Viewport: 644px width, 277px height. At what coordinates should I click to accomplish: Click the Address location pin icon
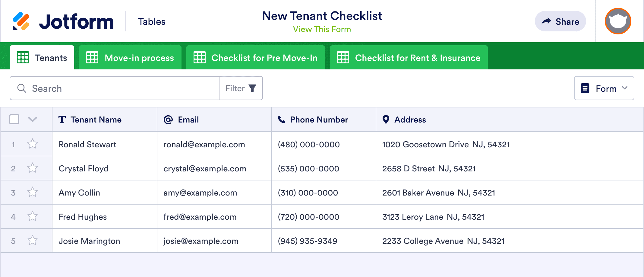[386, 119]
